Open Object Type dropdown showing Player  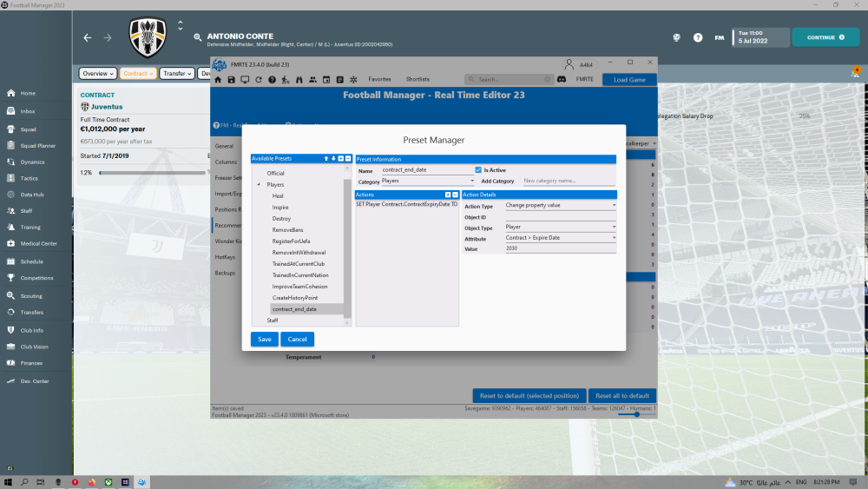click(x=560, y=227)
